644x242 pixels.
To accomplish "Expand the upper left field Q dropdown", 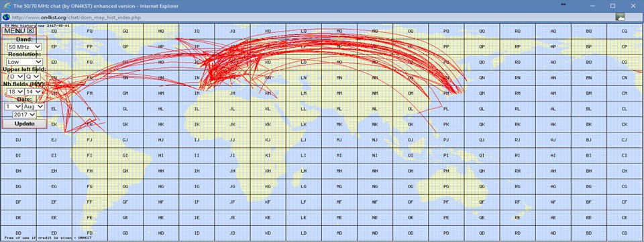I will click(x=32, y=77).
